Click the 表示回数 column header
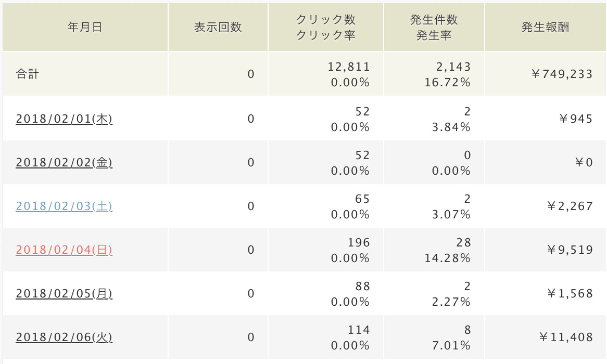607x364 pixels. point(218,27)
